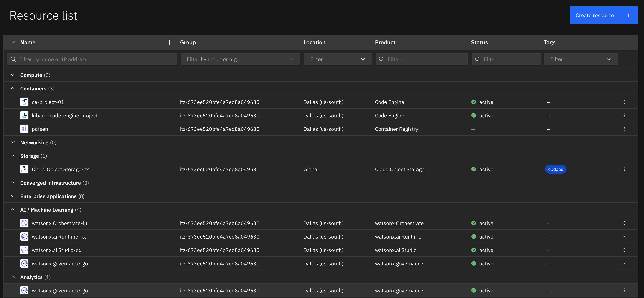Click the Filter by name or IP address field
This screenshot has width=644, height=298.
(92, 59)
